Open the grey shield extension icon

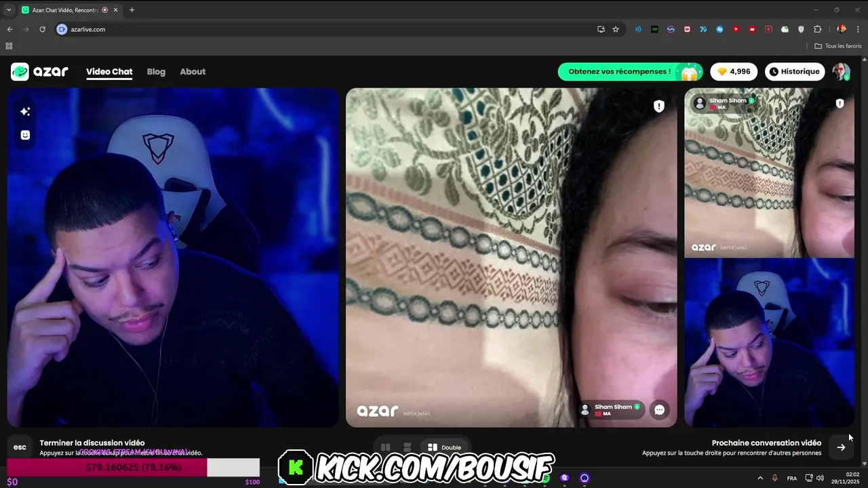801,29
